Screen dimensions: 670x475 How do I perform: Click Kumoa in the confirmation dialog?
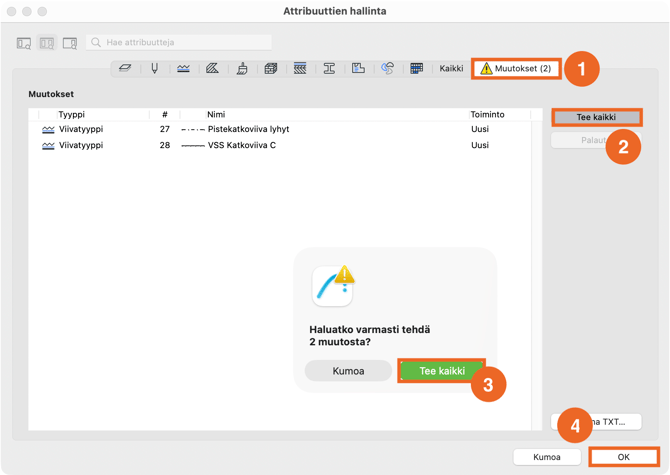coord(348,371)
